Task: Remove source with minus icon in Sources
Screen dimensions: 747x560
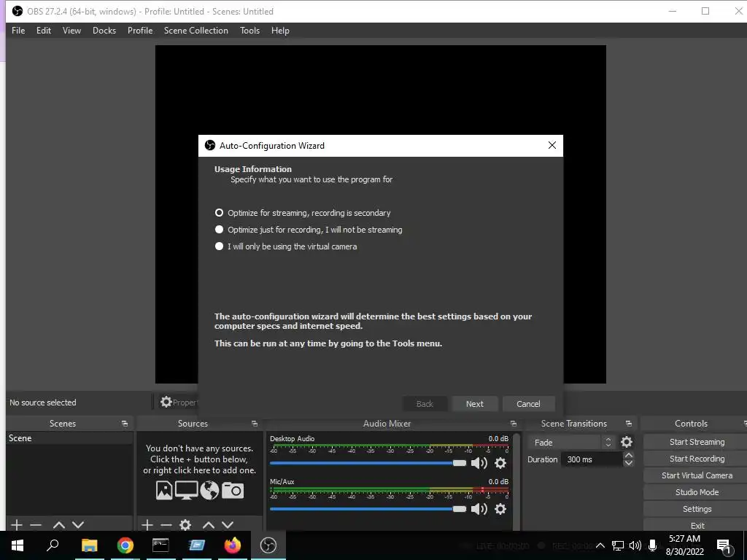Action: coord(166,525)
